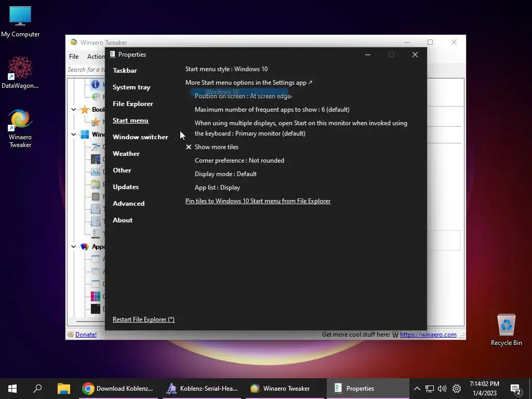The image size is (532, 399).
Task: Click Pin tiles to Windows 10 Start menu link
Action: pos(258,201)
